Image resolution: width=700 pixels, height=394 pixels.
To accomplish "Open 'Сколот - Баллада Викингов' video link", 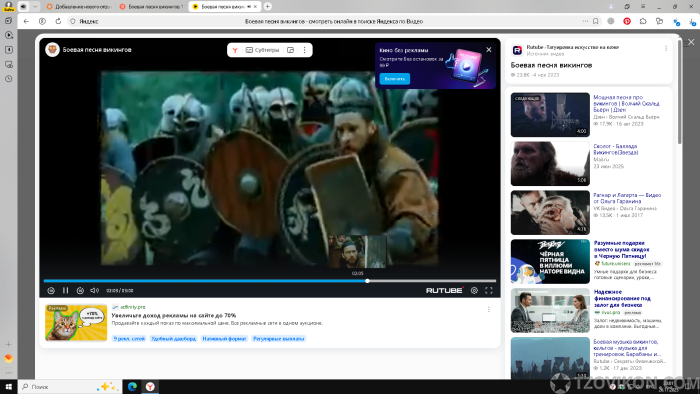I will coord(616,149).
